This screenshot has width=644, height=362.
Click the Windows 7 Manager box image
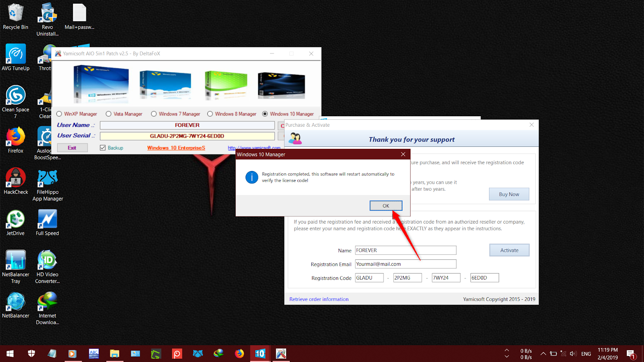(x=165, y=85)
